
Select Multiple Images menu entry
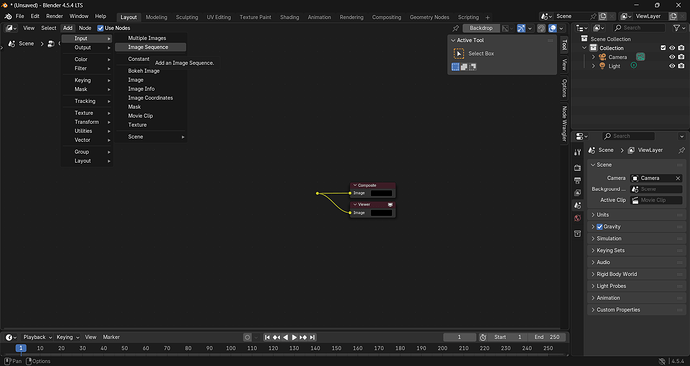(150, 38)
